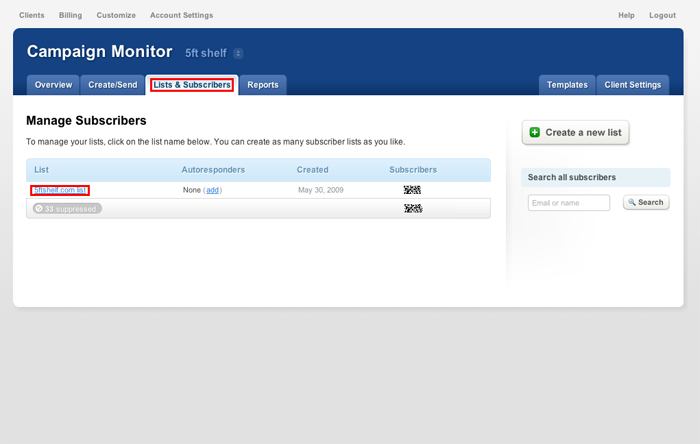Click the Logout link

coord(662,15)
